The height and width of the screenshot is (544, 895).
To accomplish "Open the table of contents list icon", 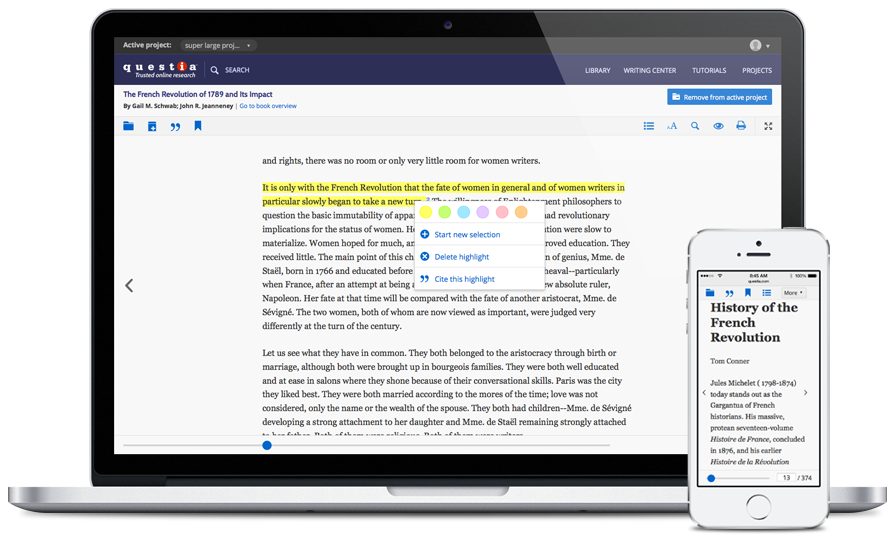I will (649, 126).
